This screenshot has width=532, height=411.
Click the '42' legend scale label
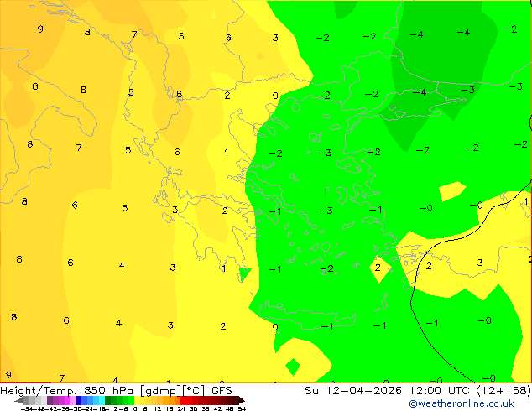point(218,408)
